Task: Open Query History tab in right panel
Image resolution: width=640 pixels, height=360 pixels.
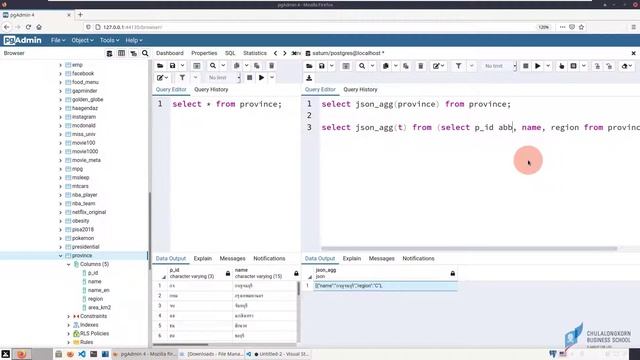Action: click(x=360, y=89)
